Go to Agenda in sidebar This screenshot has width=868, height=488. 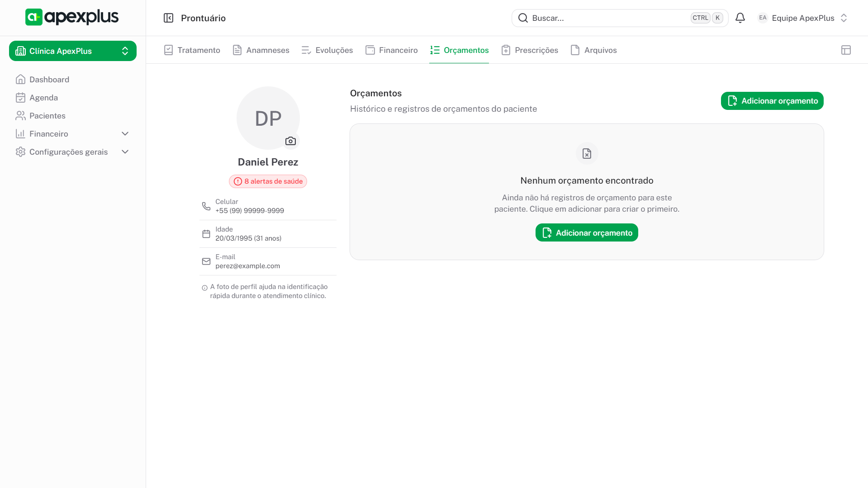[43, 98]
